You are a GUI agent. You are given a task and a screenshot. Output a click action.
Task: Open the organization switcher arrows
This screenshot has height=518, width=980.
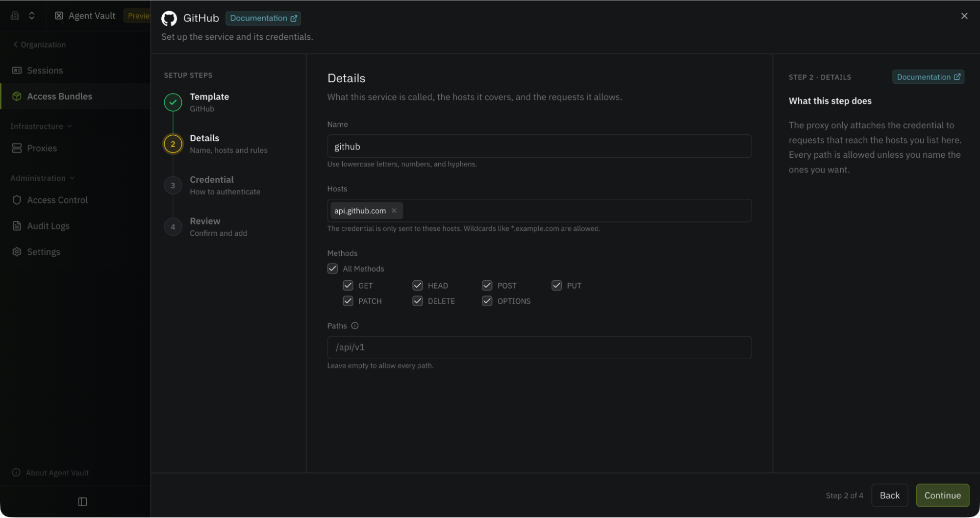[32, 16]
